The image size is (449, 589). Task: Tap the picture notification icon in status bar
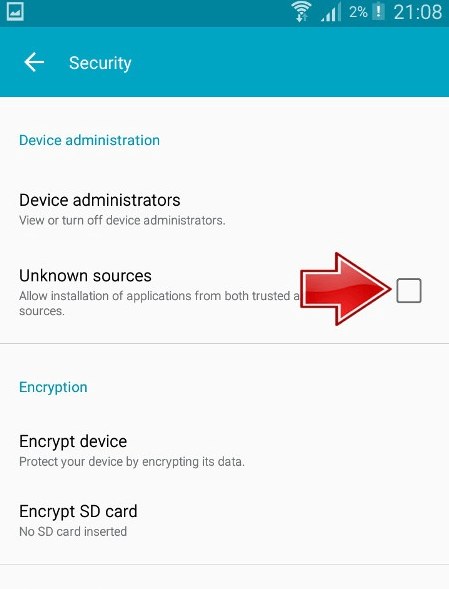15,12
